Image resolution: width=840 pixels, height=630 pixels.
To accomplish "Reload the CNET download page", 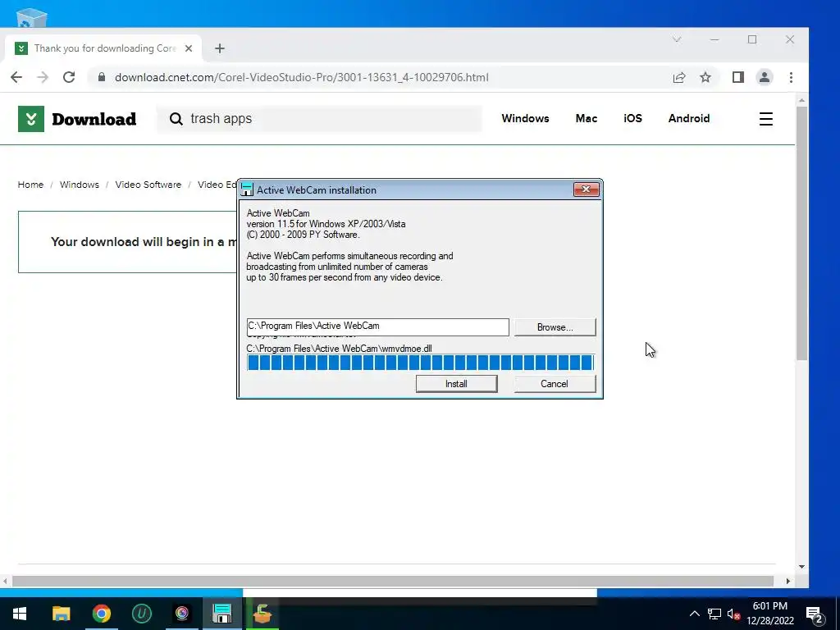I will tap(69, 77).
